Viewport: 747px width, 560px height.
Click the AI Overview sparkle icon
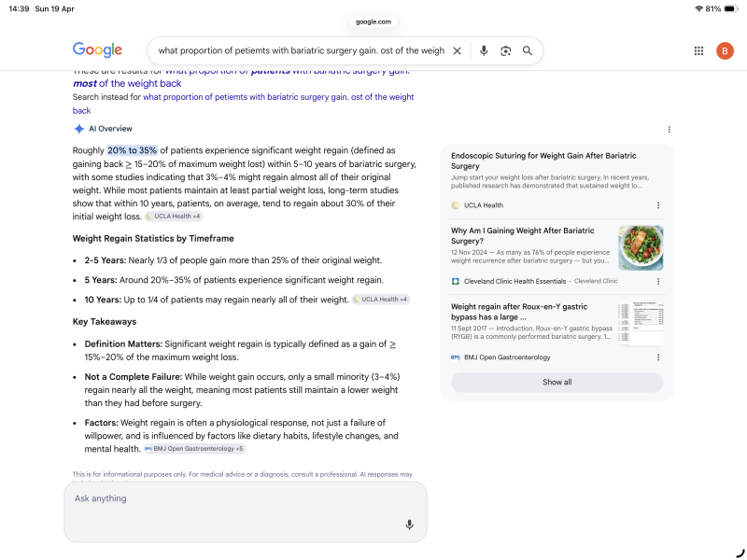(x=79, y=129)
